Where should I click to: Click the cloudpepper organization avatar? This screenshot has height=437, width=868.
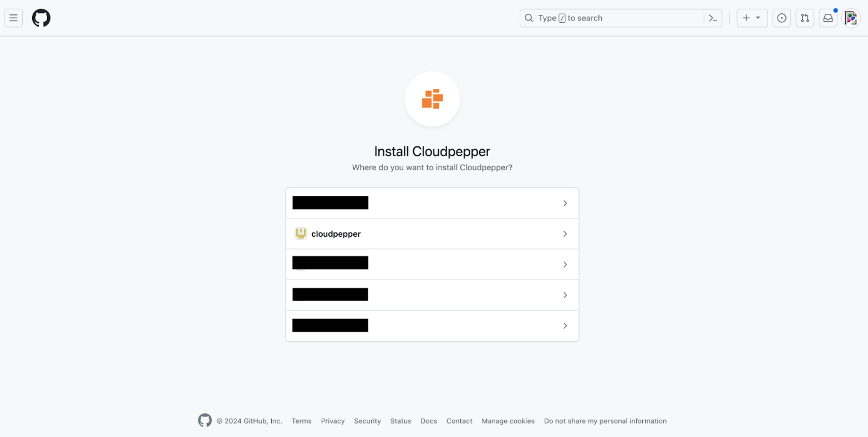[x=300, y=233]
